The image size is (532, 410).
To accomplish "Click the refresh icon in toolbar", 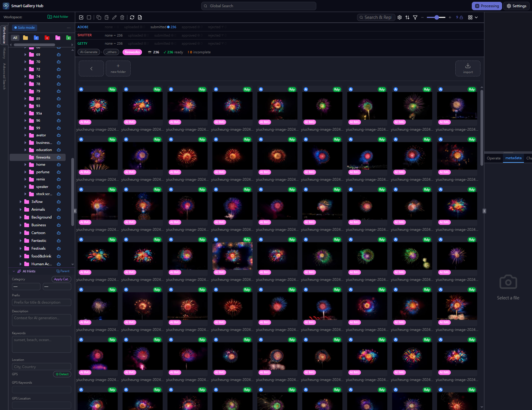I will coord(132,17).
